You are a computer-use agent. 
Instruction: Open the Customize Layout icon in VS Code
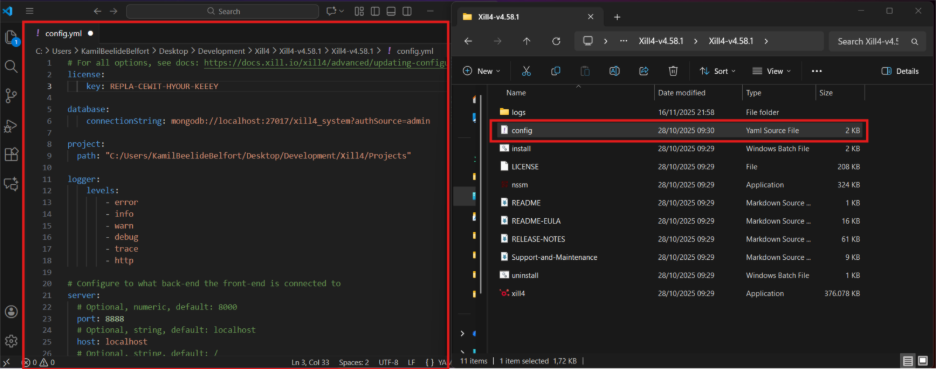point(359,11)
